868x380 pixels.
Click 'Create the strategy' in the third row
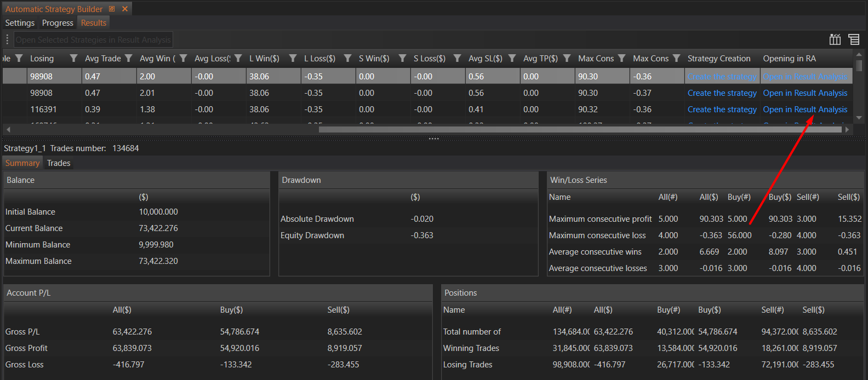click(722, 110)
